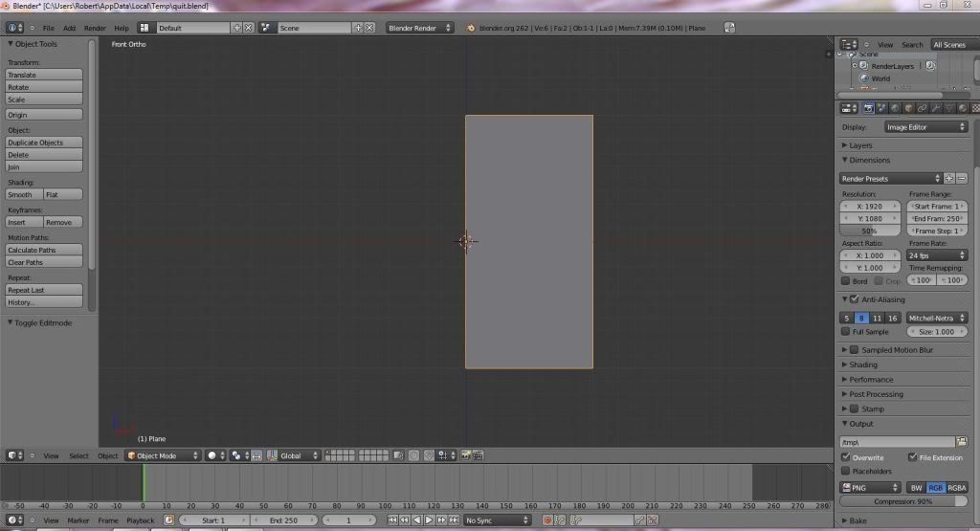Viewport: 980px width, 531px height.
Task: Toggle automatic keyframe record button
Action: pyautogui.click(x=547, y=520)
